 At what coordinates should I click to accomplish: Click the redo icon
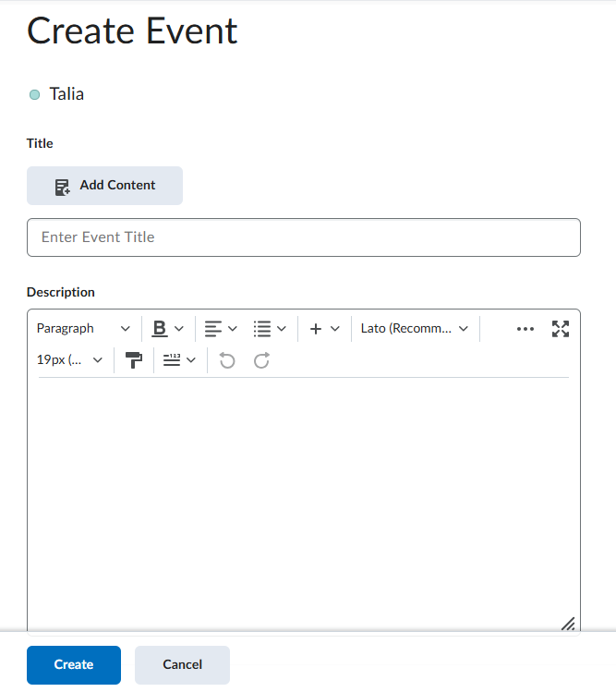(x=261, y=360)
